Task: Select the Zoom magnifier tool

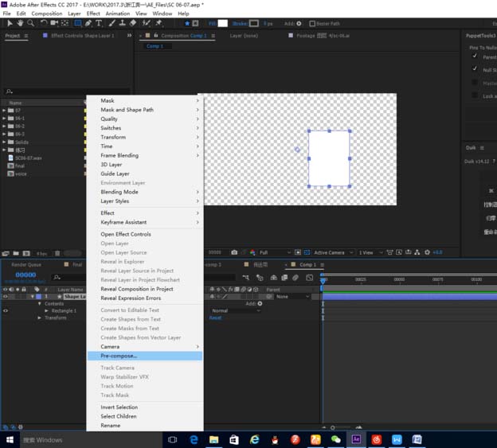Action: 30,23
